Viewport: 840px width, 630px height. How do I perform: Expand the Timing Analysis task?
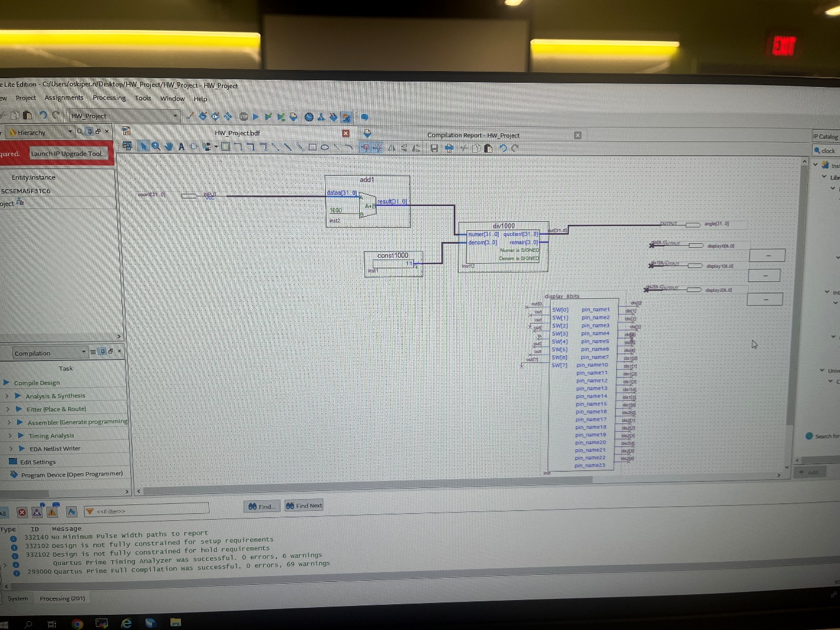click(x=10, y=435)
